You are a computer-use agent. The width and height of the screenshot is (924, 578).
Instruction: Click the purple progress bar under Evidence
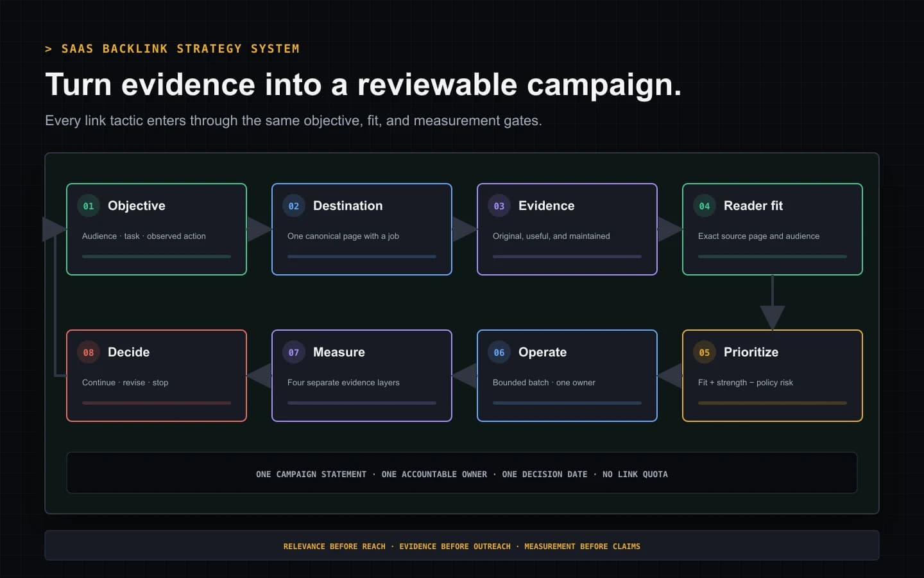coord(567,256)
